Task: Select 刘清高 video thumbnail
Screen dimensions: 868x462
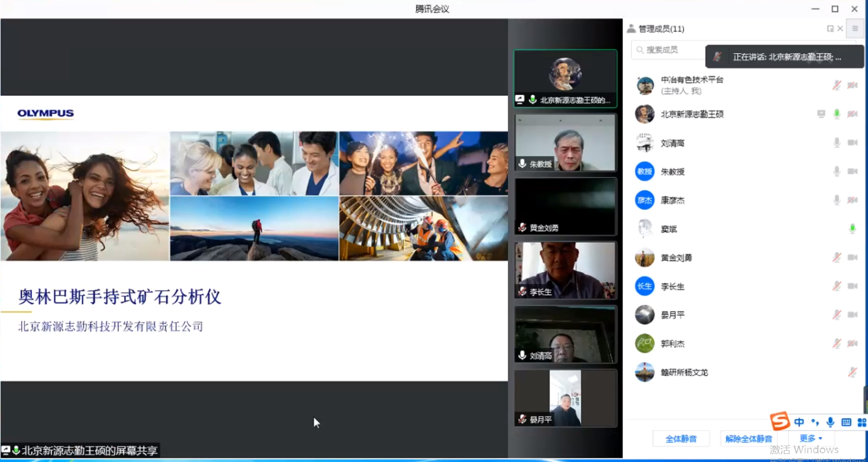Action: (565, 334)
